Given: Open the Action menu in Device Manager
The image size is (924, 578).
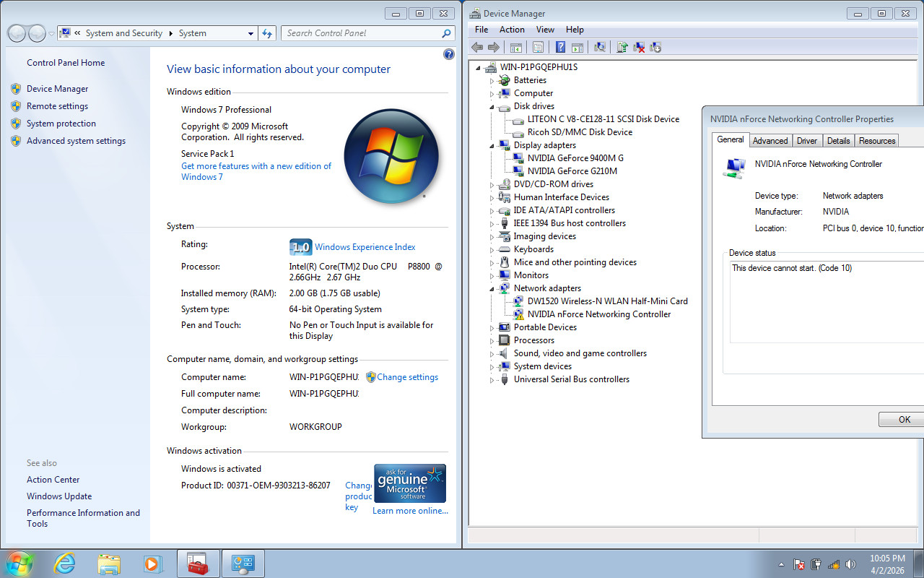Looking at the screenshot, I should pyautogui.click(x=512, y=30).
